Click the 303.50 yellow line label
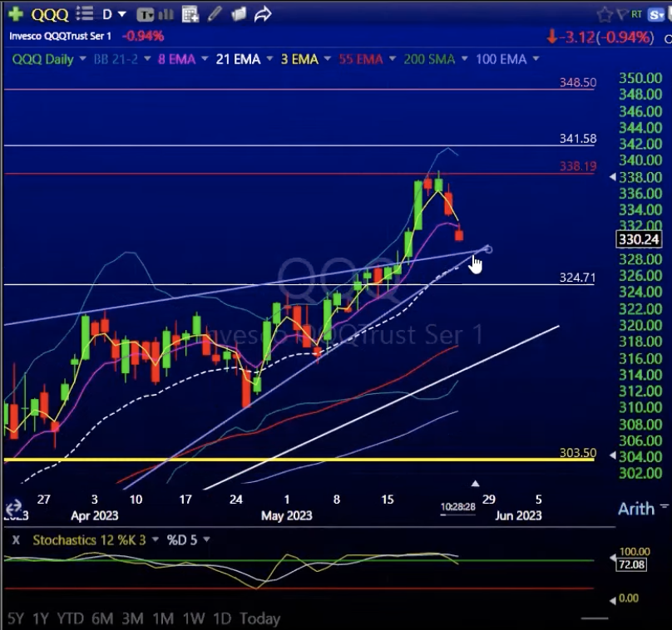The image size is (672, 630). [578, 453]
